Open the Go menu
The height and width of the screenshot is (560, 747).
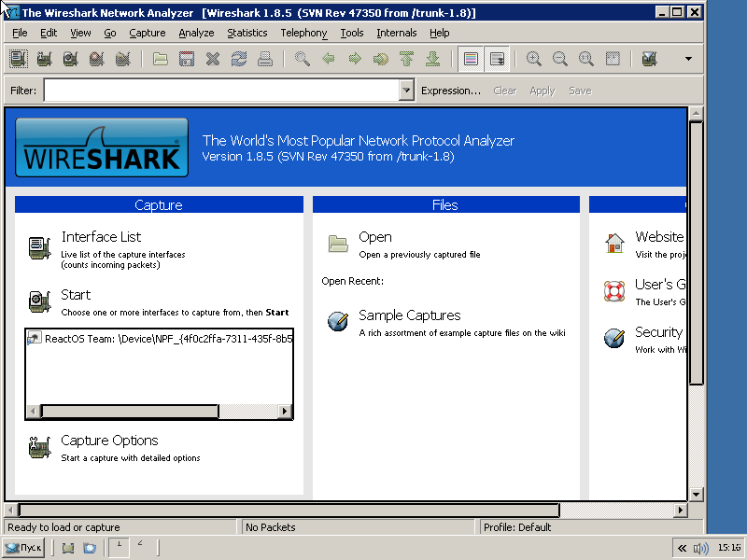[x=110, y=33]
